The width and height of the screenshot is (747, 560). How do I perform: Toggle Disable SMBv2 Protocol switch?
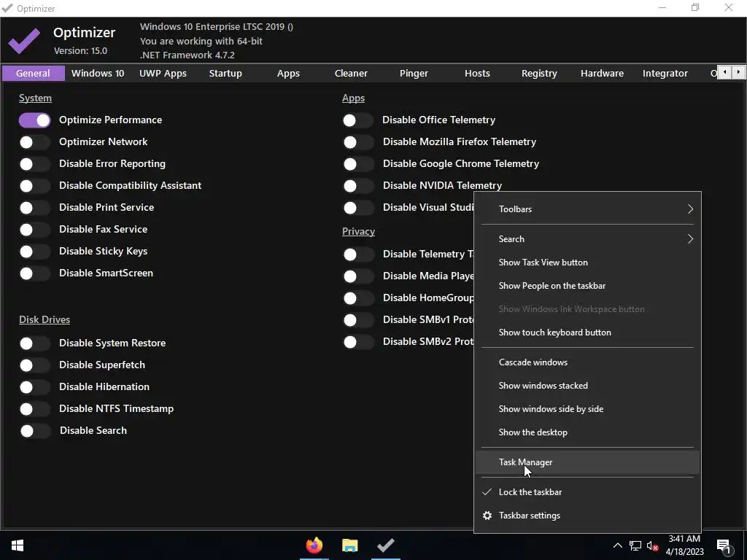[x=358, y=342]
